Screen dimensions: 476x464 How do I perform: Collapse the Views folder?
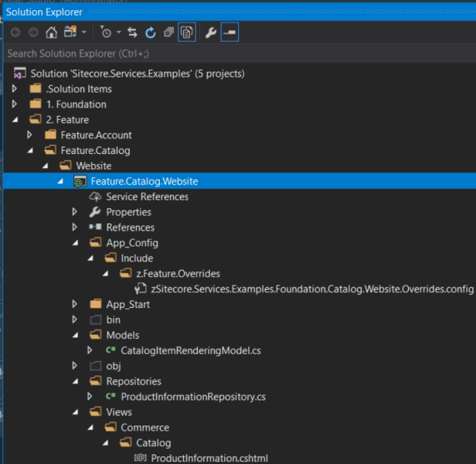[x=75, y=412]
